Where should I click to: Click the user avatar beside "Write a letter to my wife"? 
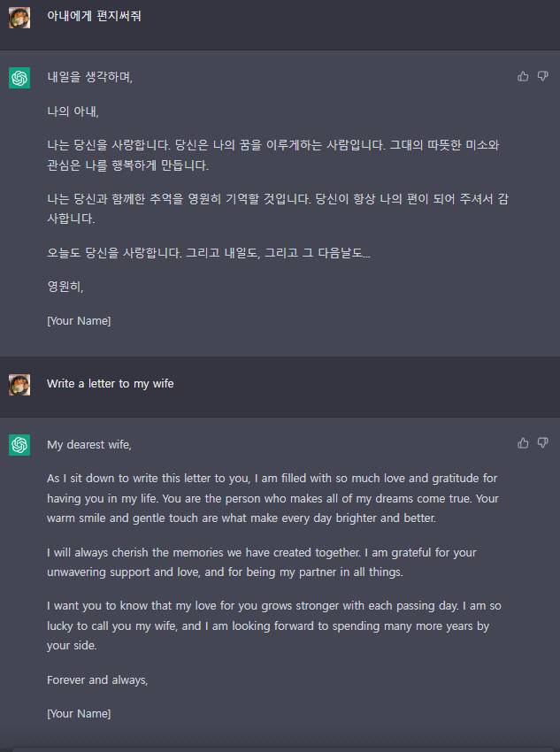(21, 384)
